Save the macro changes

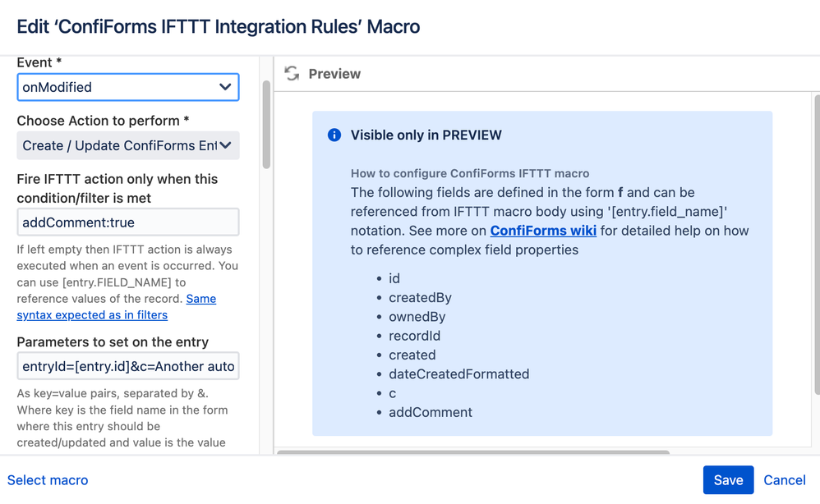pos(728,480)
